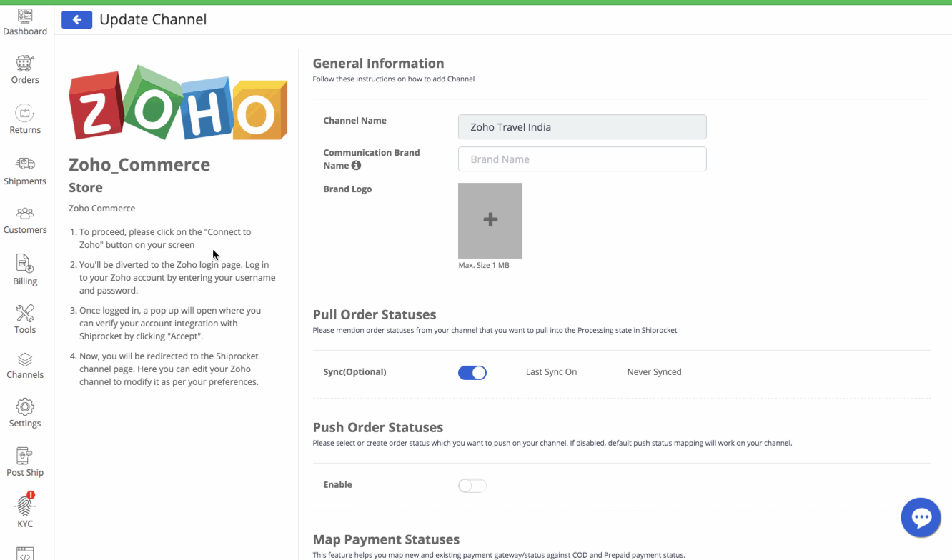952x560 pixels.
Task: Open the Shipments truck icon
Action: (x=25, y=164)
